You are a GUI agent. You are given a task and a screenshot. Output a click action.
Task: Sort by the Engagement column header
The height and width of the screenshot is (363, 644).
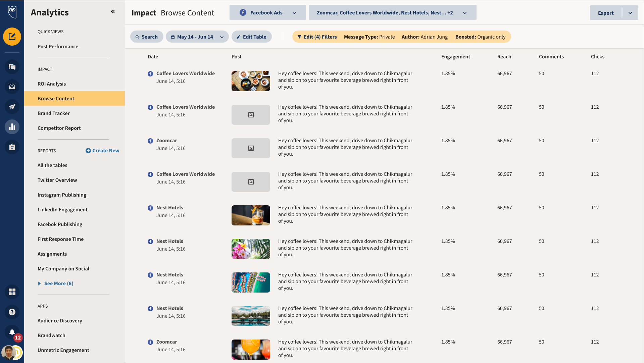click(x=456, y=57)
